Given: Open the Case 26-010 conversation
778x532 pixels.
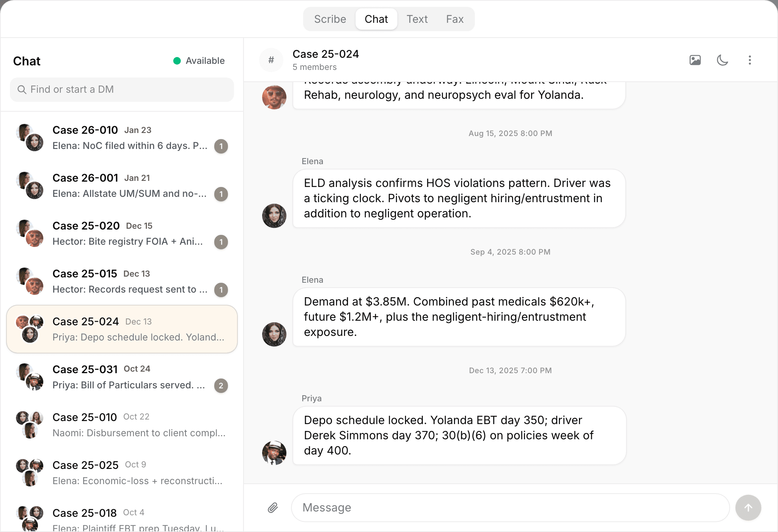Looking at the screenshot, I should (122, 138).
